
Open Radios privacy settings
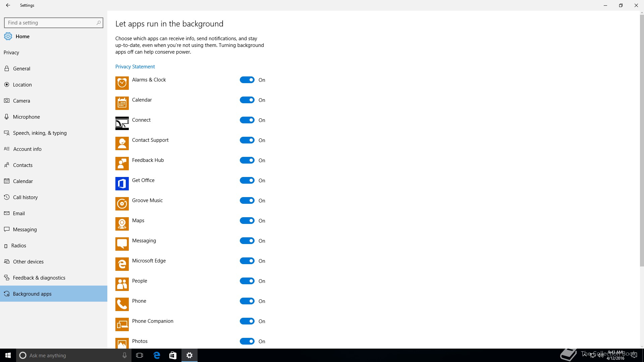(x=54, y=245)
